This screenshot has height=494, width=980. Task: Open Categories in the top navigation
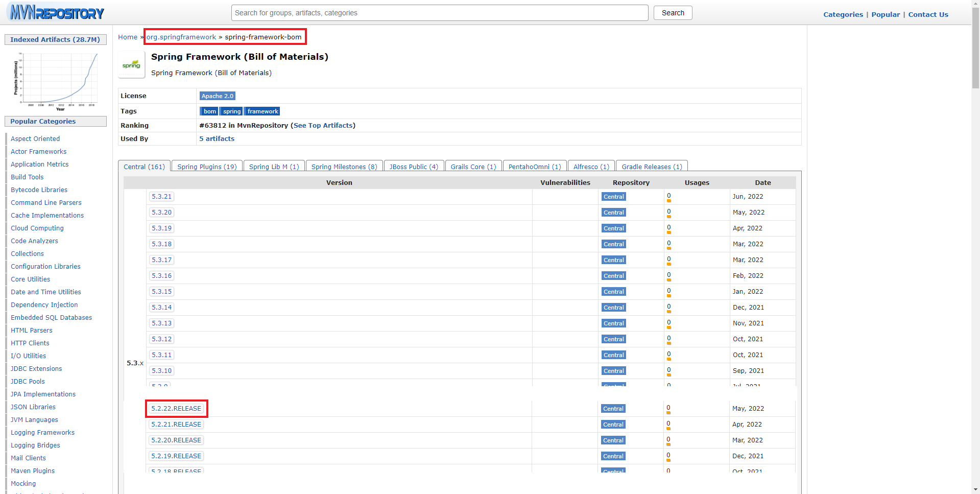click(x=843, y=14)
